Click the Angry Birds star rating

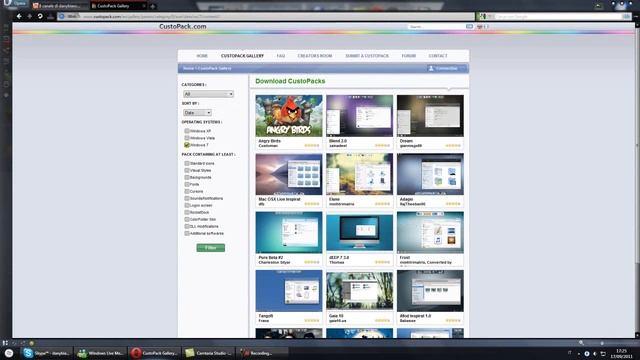[312, 145]
